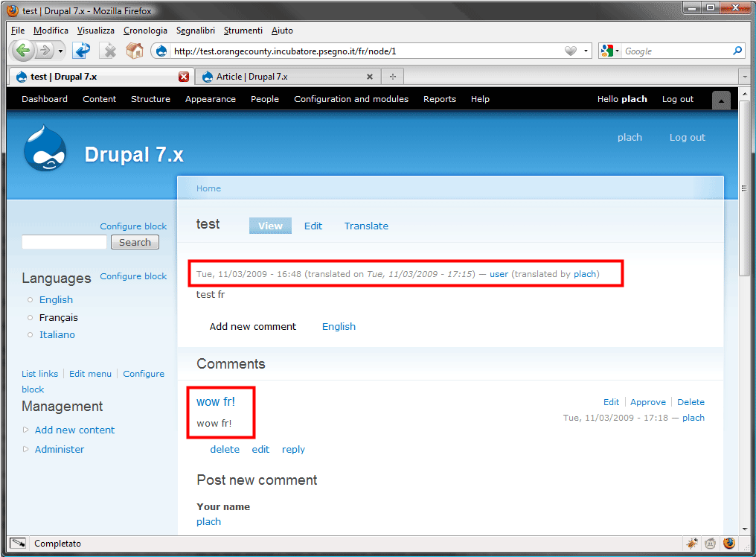Toggle the admin toolbar drawer arrow

coord(721,101)
